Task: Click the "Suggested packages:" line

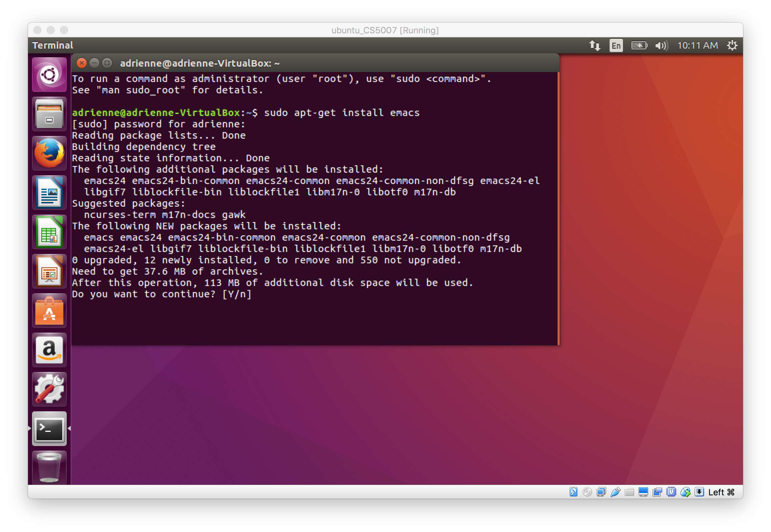Action: [129, 203]
